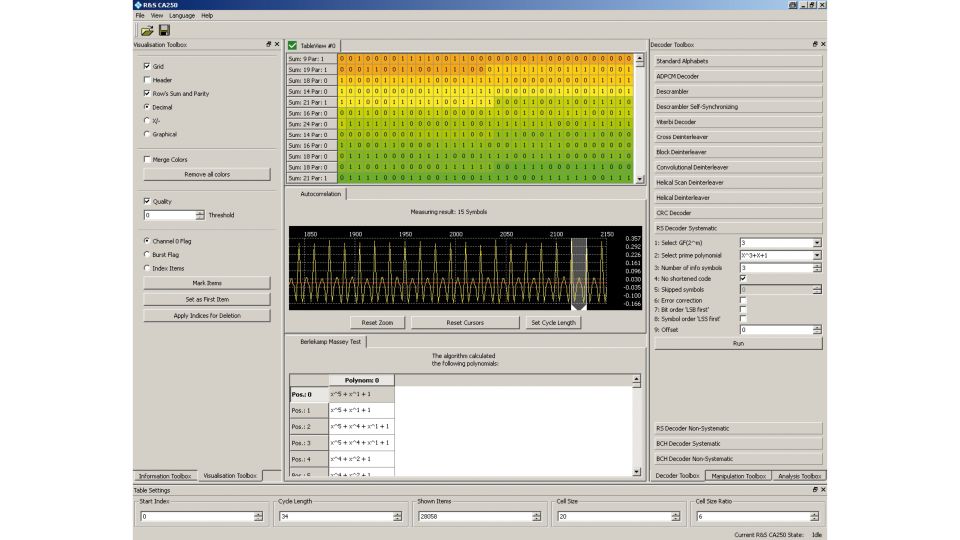Toggle the Grid checkbox
Viewport: 960px width, 540px height.
[147, 66]
